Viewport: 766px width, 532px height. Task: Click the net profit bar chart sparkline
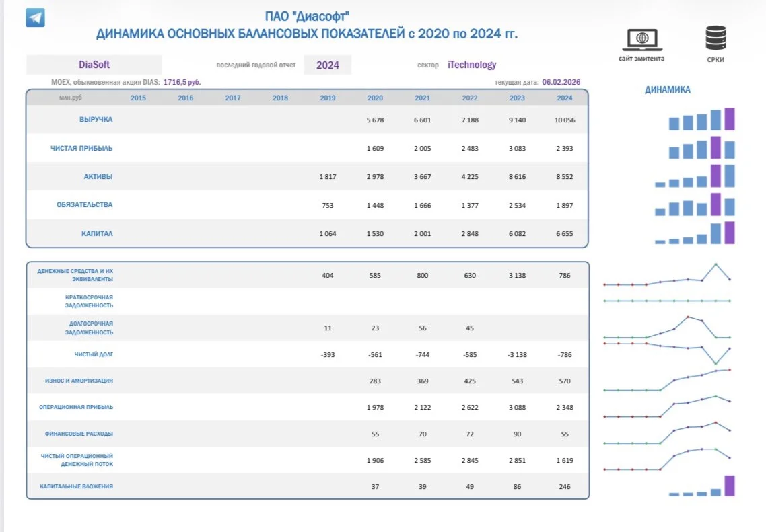coord(701,147)
